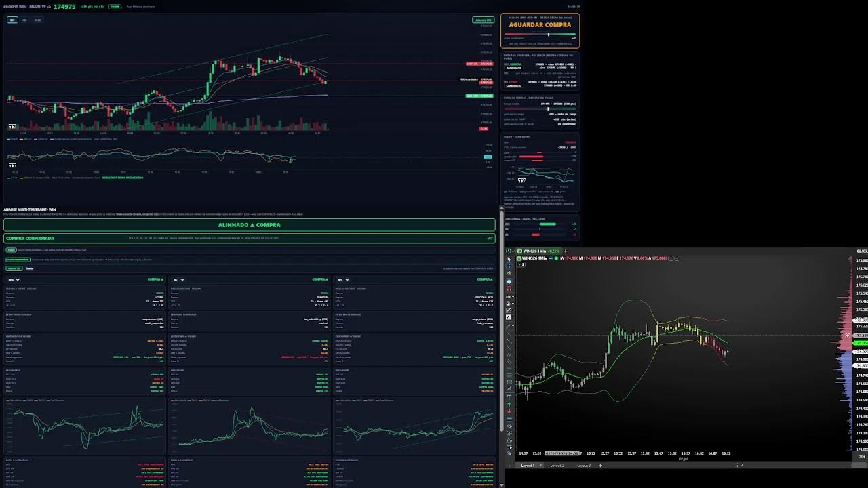Click the Alarme ON button beside Testar
868x488 pixels.
[x=14, y=268]
